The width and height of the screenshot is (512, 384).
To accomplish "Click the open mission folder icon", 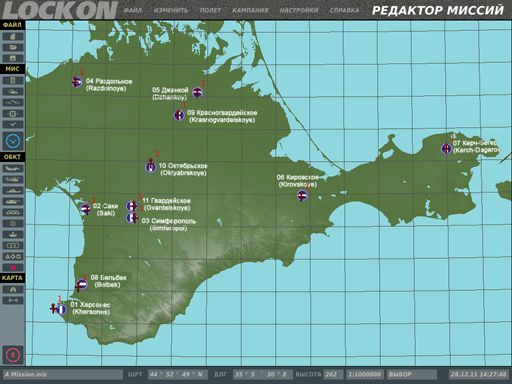I will pos(13,47).
